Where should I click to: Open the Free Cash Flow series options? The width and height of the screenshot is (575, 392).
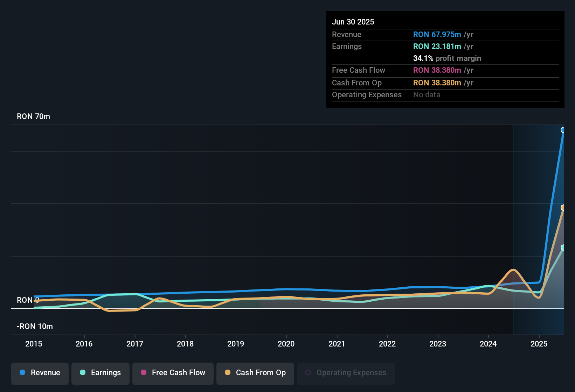(173, 373)
